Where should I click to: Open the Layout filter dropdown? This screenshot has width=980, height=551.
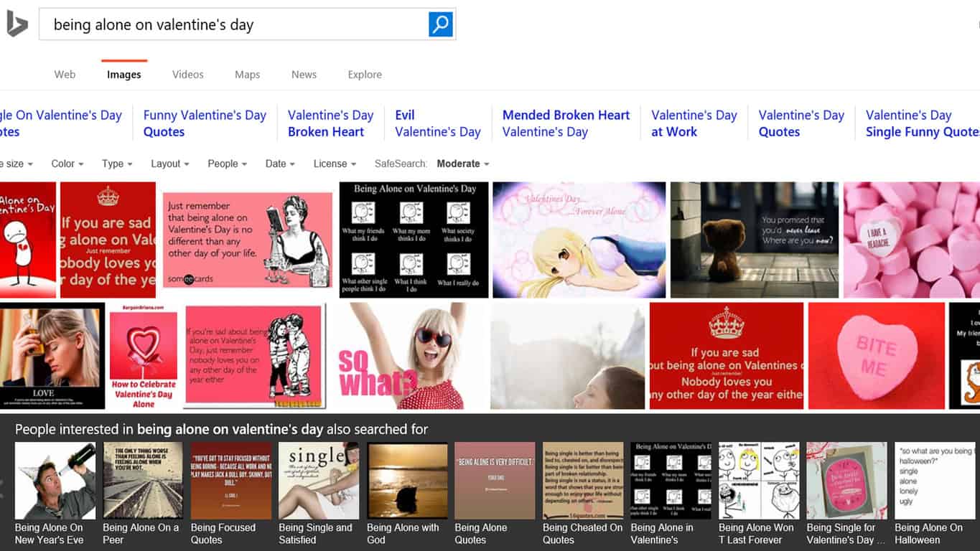[169, 164]
